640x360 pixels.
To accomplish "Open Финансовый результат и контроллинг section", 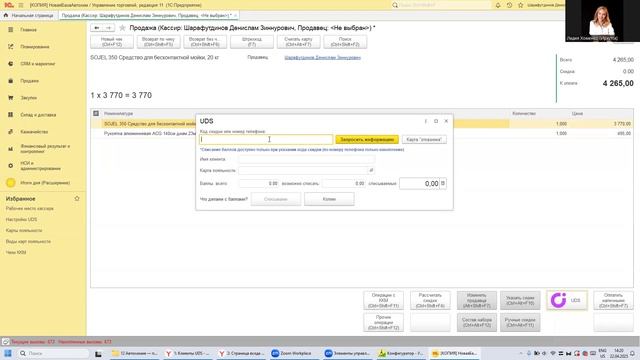I will point(45,149).
